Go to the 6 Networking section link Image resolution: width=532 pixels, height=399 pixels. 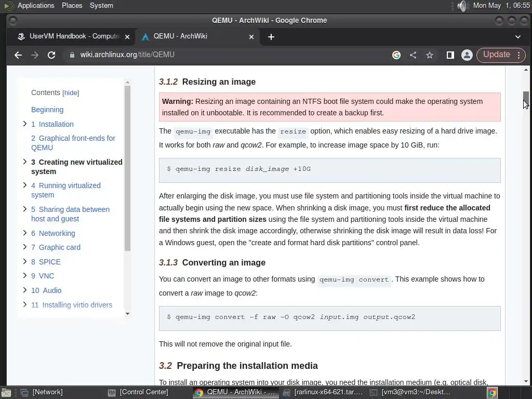point(53,233)
